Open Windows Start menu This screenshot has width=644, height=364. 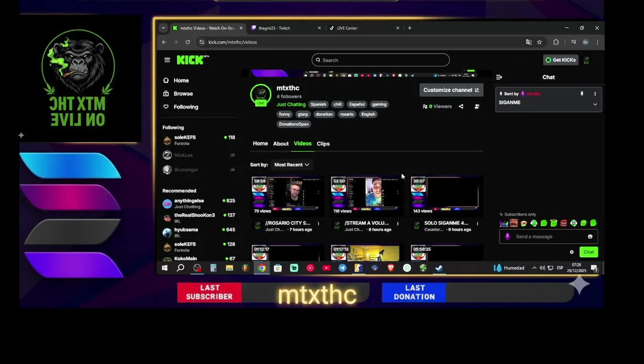pyautogui.click(x=165, y=268)
